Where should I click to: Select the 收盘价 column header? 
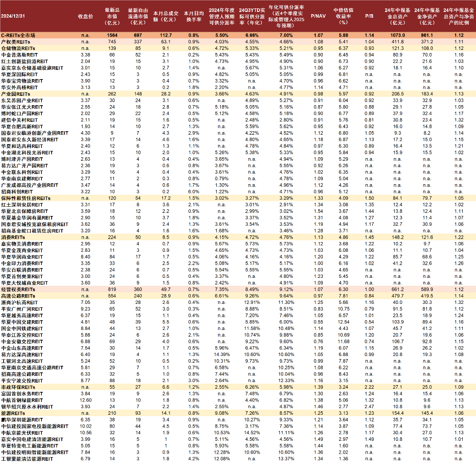(85, 16)
